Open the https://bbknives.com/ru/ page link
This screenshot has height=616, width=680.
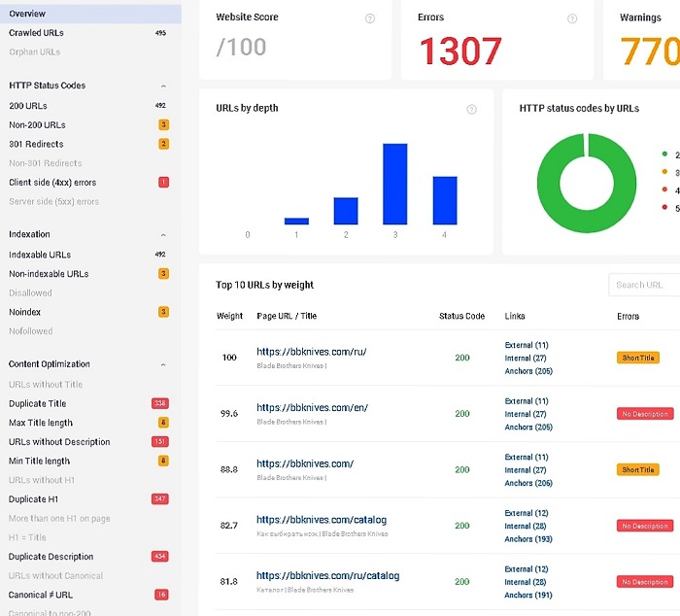click(x=312, y=352)
